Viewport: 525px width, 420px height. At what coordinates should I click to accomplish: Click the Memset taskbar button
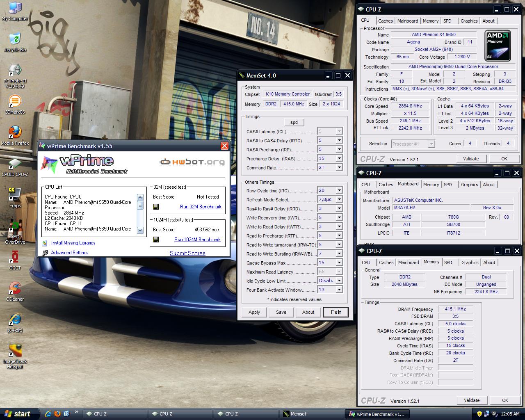311,414
